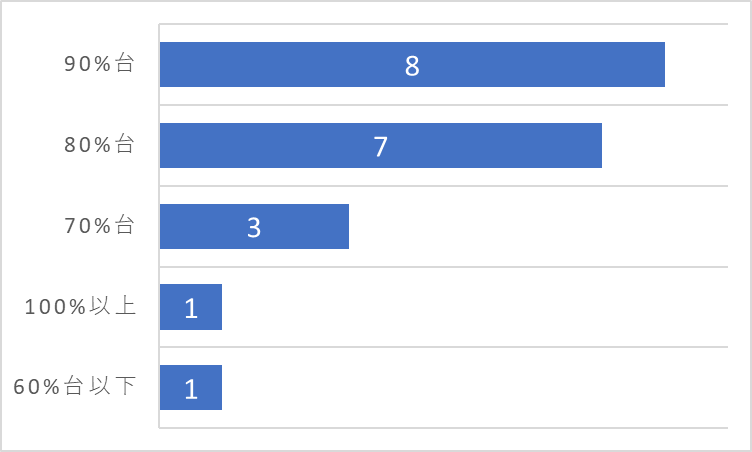Select the 100%以上 category label
This screenshot has height=452, width=752.
81,306
